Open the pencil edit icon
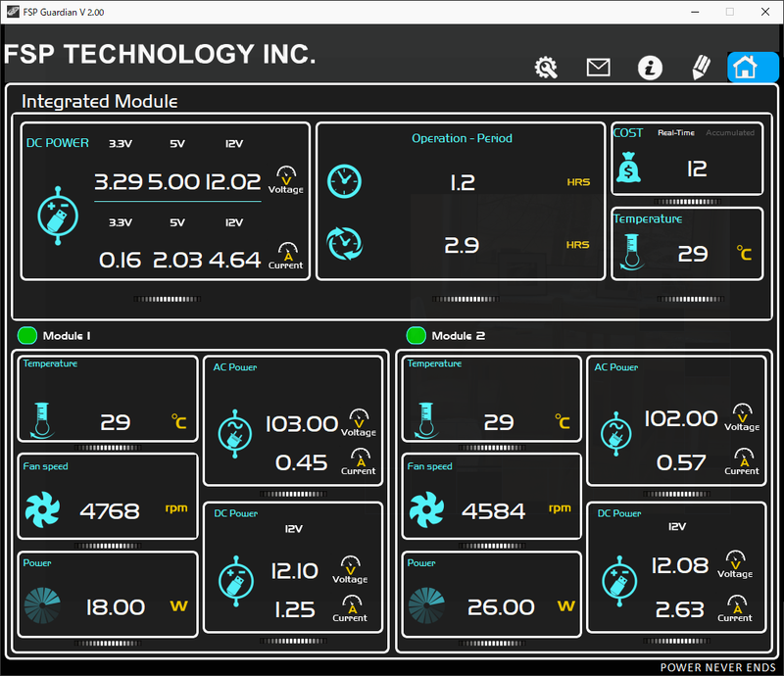 [701, 67]
